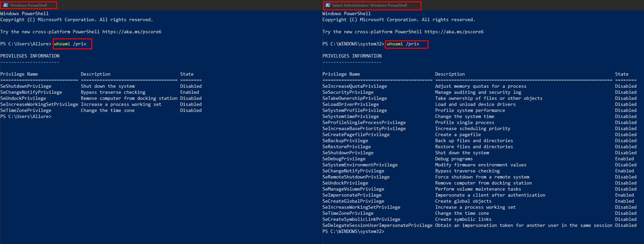Image resolution: width=644 pixels, height=244 pixels.
Task: Click SeDebugPrivilege in Administrator window
Action: pyautogui.click(x=344, y=159)
